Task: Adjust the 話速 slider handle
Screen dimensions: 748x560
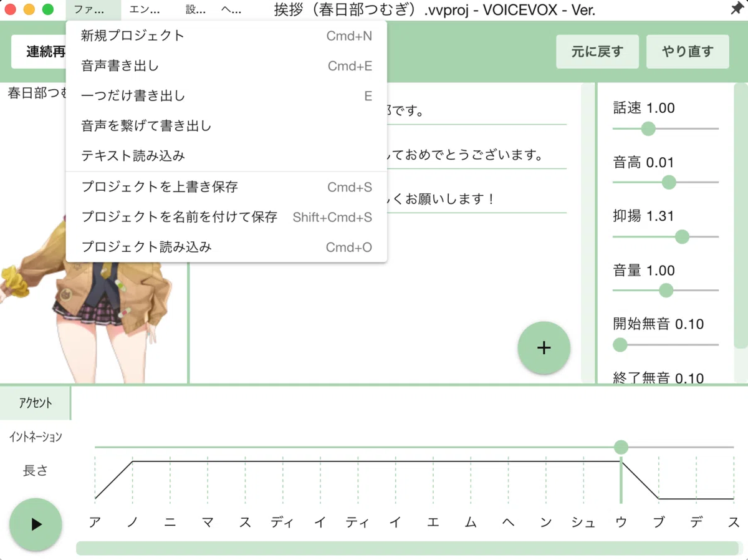Action: pyautogui.click(x=648, y=128)
